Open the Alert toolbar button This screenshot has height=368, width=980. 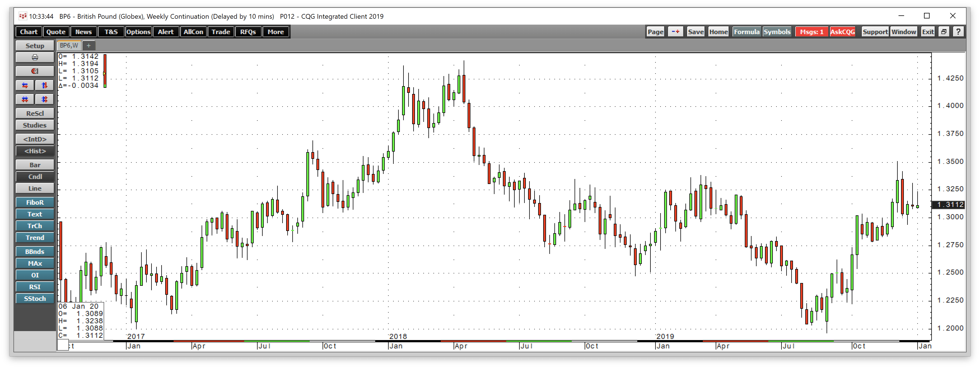click(x=166, y=32)
